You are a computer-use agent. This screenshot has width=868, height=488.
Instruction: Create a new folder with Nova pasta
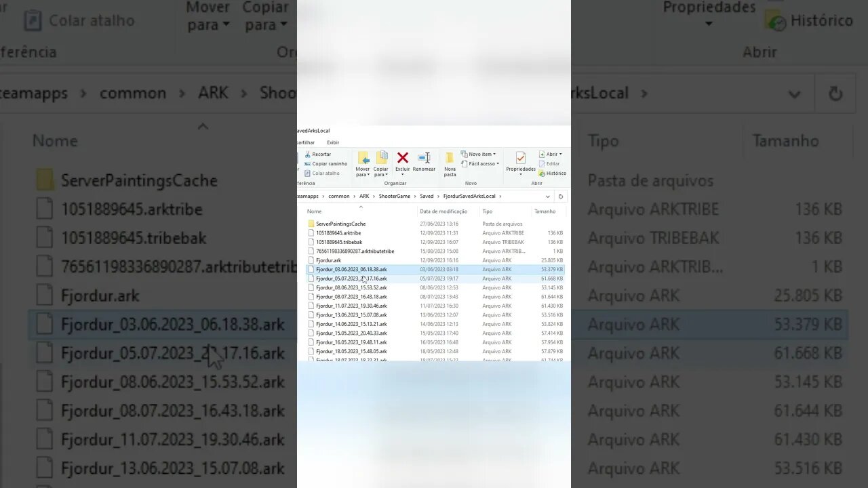[450, 163]
